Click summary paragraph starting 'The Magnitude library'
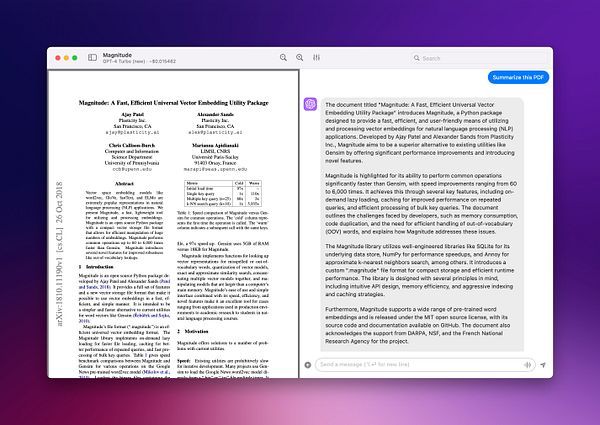 (420, 270)
